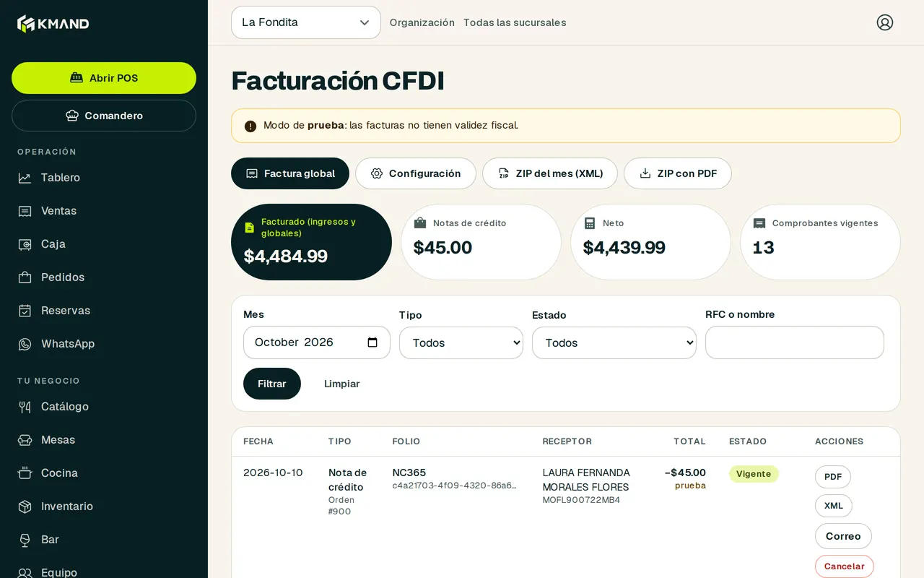Viewport: 924px width, 578px height.
Task: Expand the Estado filter dropdown
Action: [x=614, y=342]
